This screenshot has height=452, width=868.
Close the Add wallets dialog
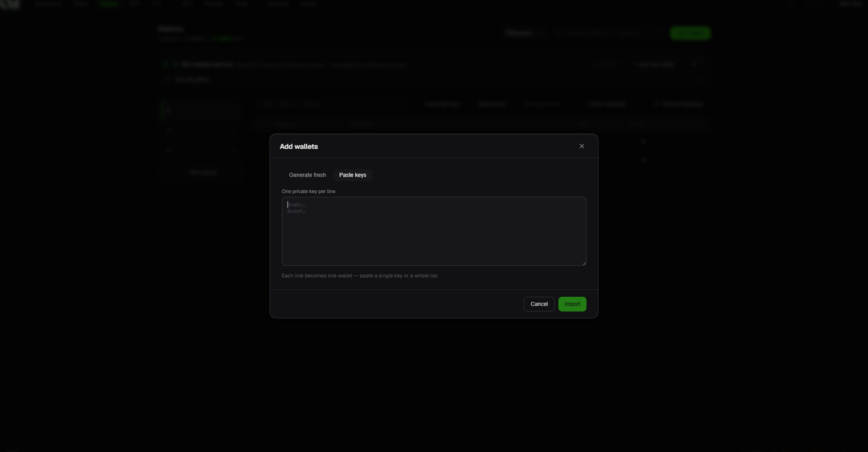pos(582,146)
